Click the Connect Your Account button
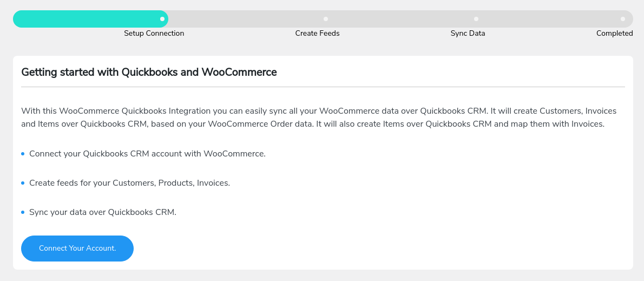The image size is (644, 281). (x=77, y=248)
